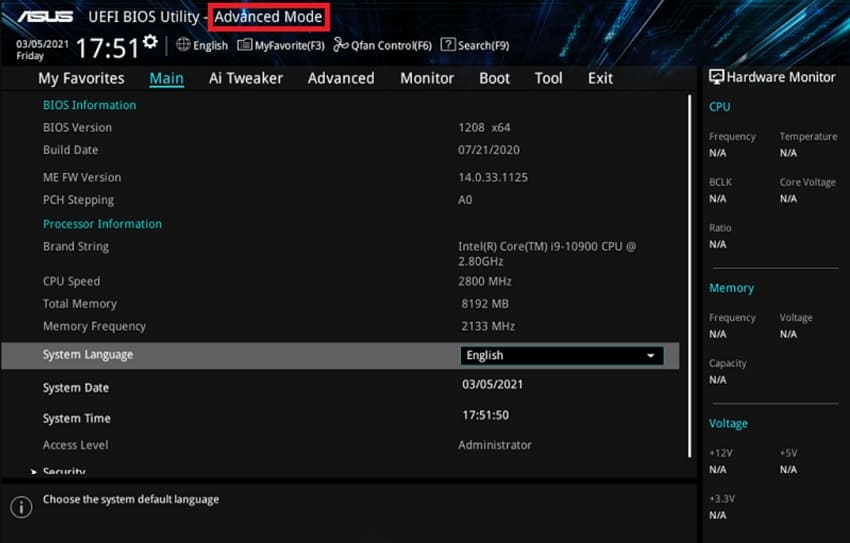
Task: Click the info icon in help bar
Action: tap(21, 507)
